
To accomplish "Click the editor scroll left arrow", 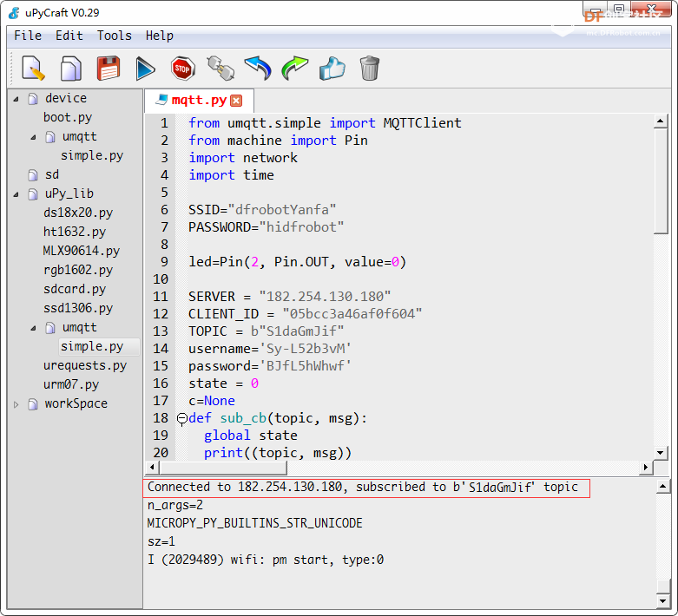I will click(x=152, y=468).
